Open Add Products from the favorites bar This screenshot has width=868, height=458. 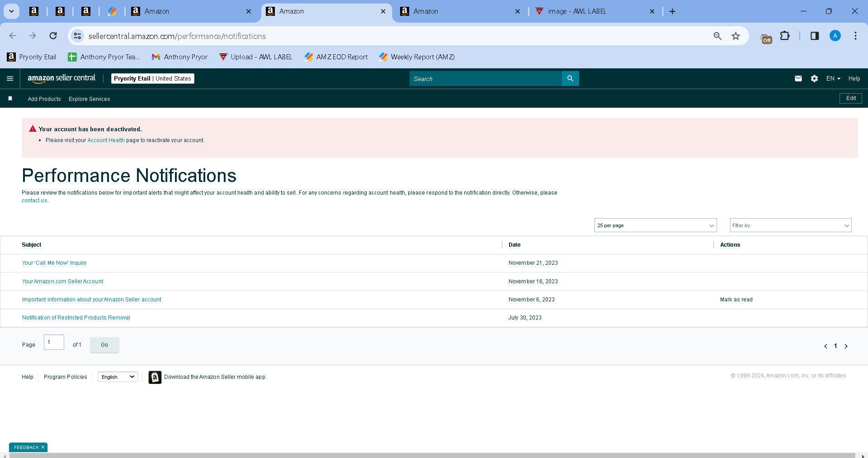[44, 99]
